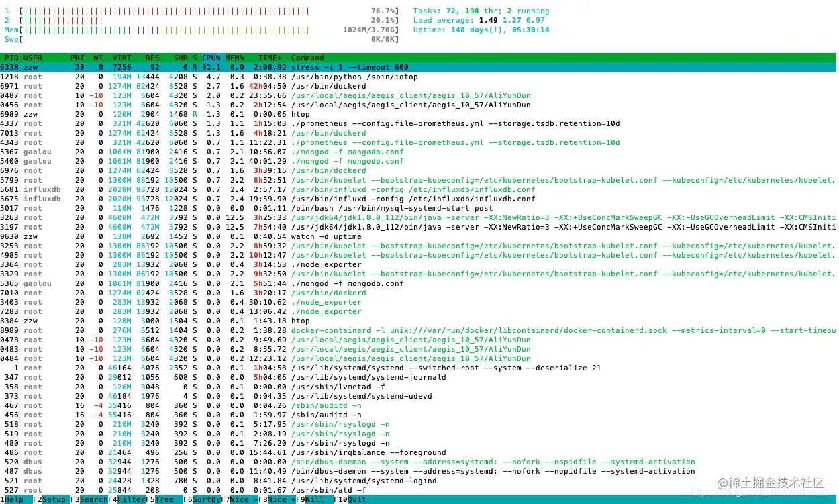Select the watch -d uptime row
Viewport: 839px width, 504px height.
418,236
